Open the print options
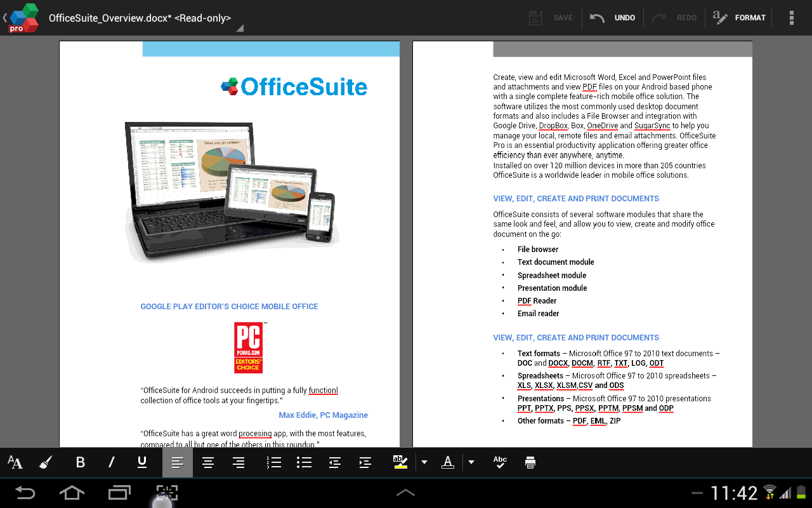The image size is (812, 508). [x=530, y=462]
